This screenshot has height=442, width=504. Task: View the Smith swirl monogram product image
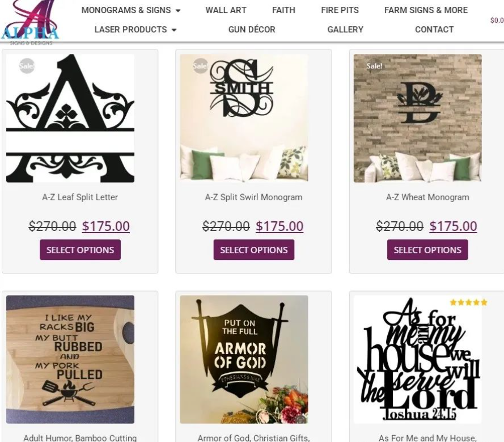point(244,118)
